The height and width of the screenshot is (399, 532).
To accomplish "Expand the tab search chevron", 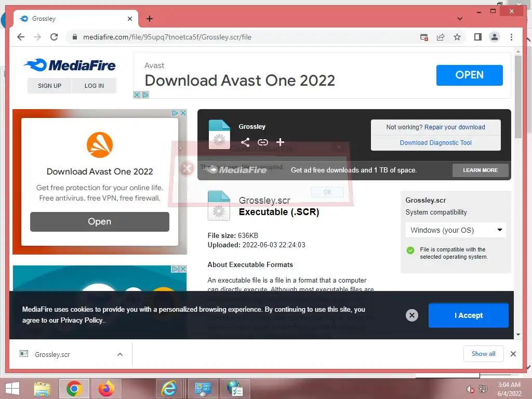I will pyautogui.click(x=460, y=19).
